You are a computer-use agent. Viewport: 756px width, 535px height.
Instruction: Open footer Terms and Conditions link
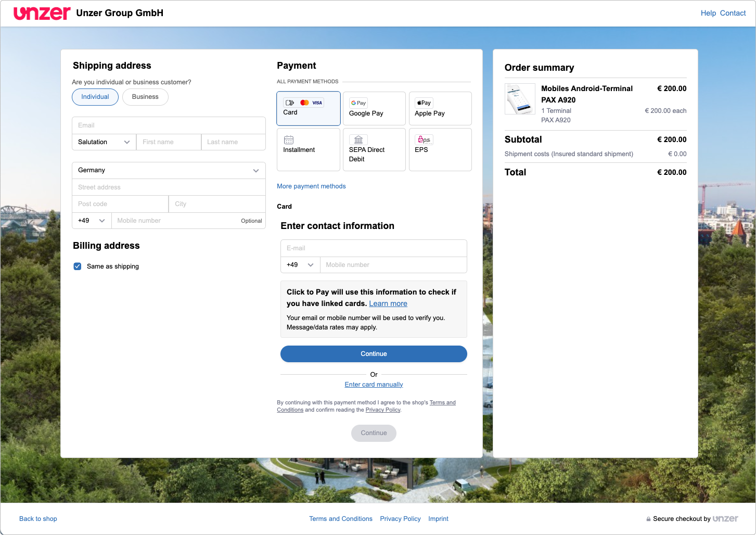[x=341, y=519]
